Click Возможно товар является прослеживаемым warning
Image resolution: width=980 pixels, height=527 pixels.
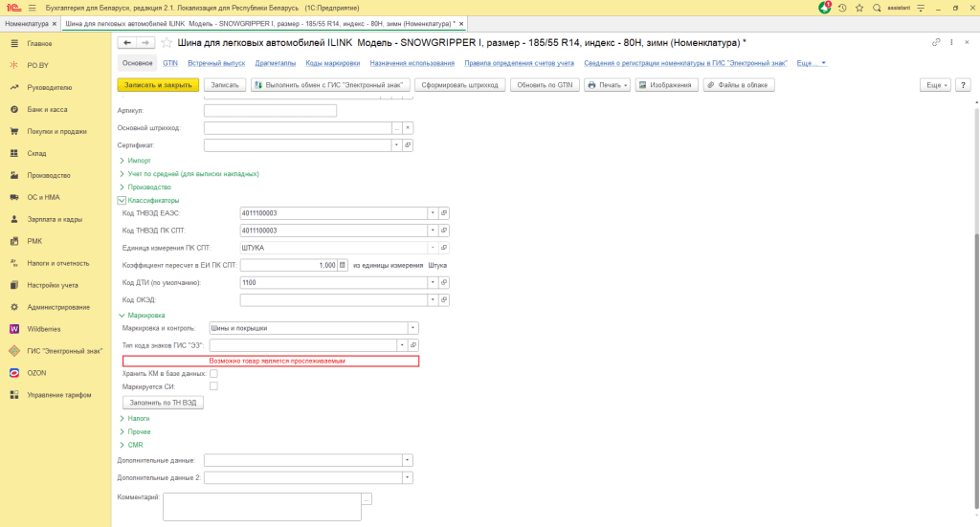[x=271, y=361]
